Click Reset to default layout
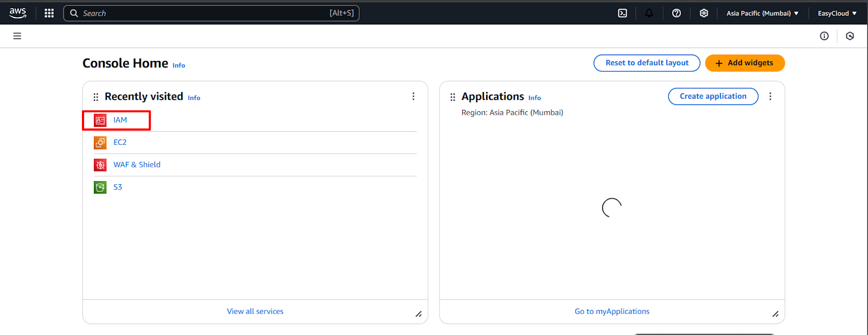 [x=647, y=63]
